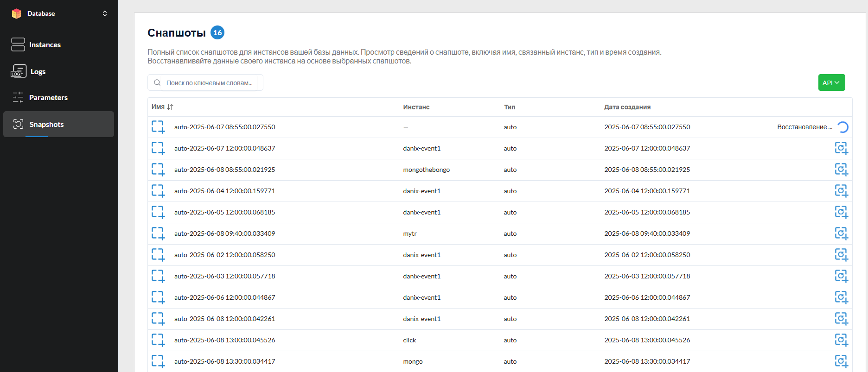
Task: Select the Snapshots sidebar item
Action: [46, 124]
